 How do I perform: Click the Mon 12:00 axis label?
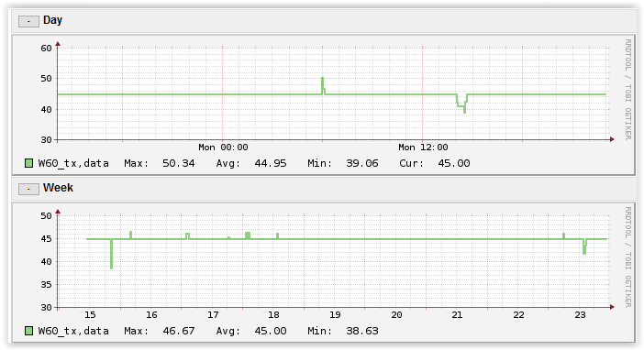click(x=423, y=148)
